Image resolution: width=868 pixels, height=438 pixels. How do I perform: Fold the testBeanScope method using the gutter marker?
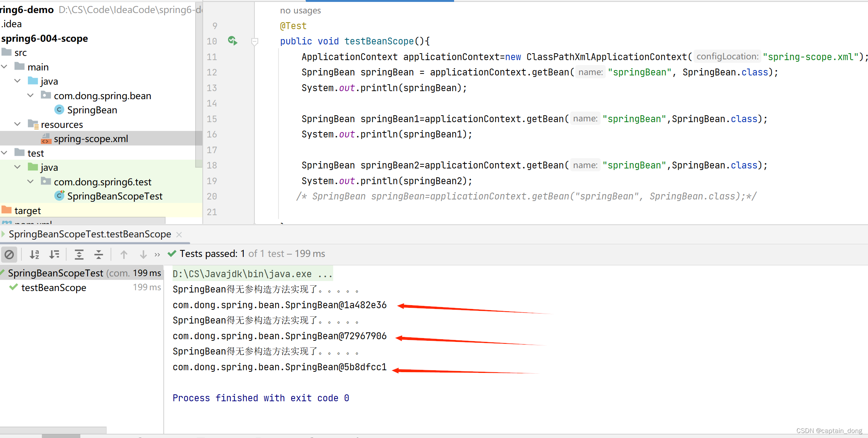coord(254,41)
